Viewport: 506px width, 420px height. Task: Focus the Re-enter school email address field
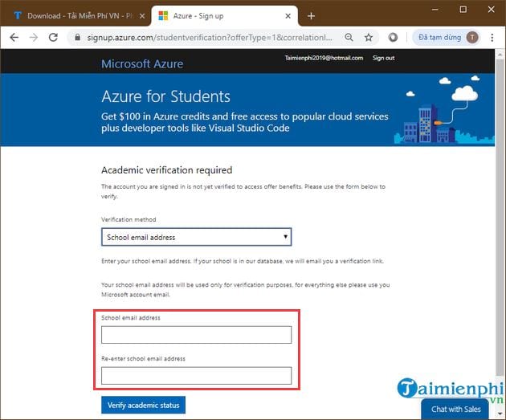pos(197,376)
